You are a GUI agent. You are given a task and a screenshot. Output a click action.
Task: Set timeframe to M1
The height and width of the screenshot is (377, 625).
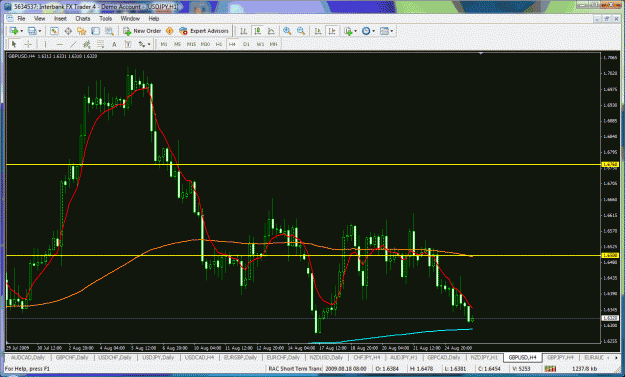point(163,44)
